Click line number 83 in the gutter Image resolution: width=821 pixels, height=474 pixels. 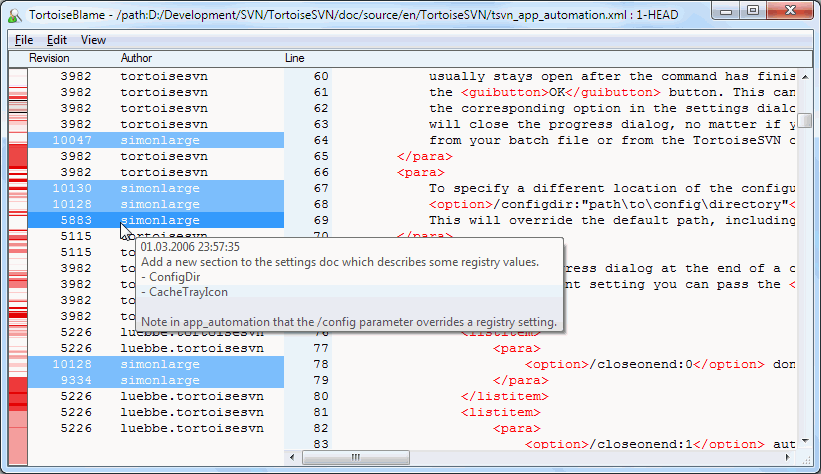tap(321, 444)
